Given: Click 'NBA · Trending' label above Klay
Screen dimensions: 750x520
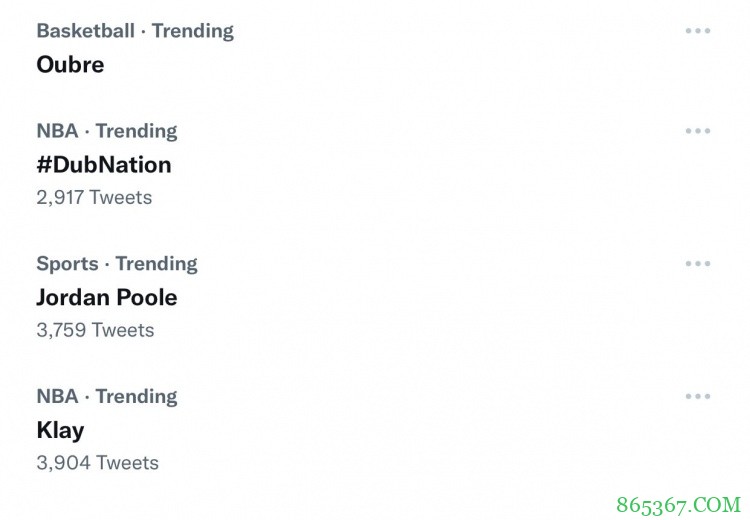Looking at the screenshot, I should pos(107,396).
